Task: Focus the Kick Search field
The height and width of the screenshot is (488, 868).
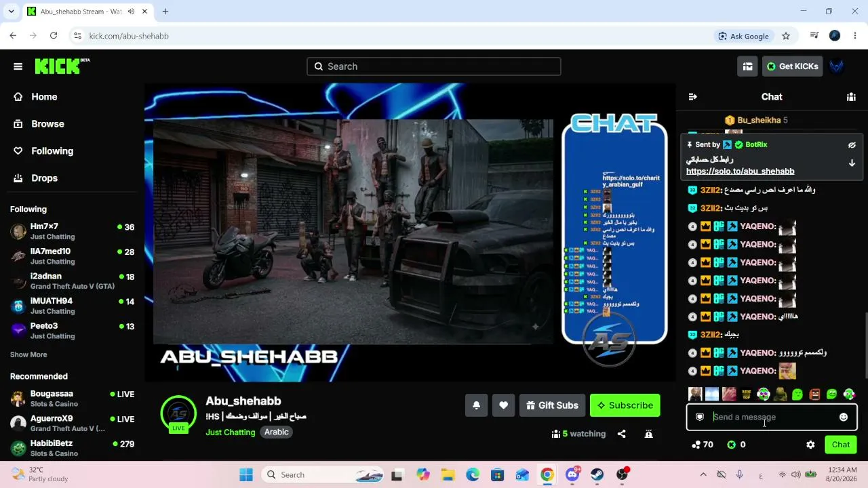Action: click(434, 66)
